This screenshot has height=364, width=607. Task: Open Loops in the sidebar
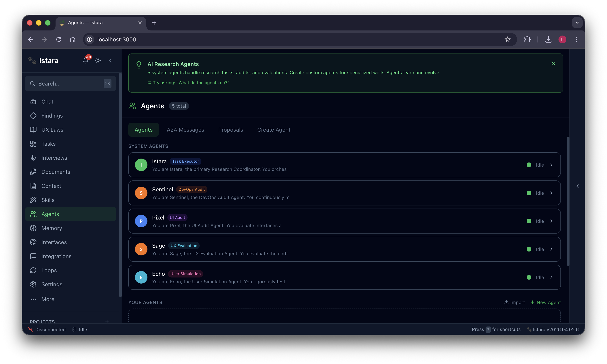pos(49,270)
